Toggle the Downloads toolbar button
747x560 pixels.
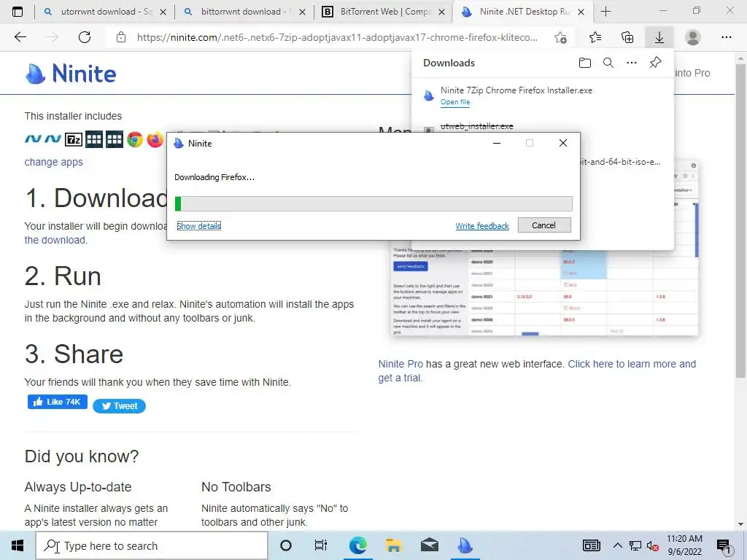click(659, 37)
